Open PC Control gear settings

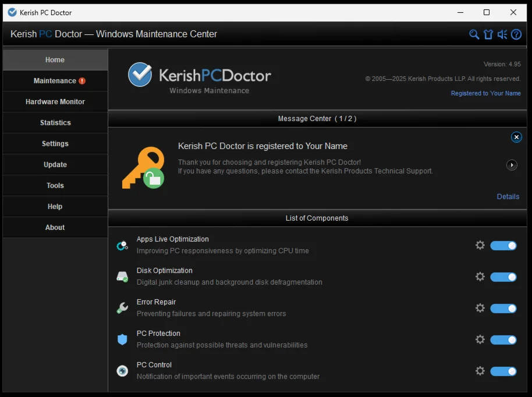click(480, 371)
